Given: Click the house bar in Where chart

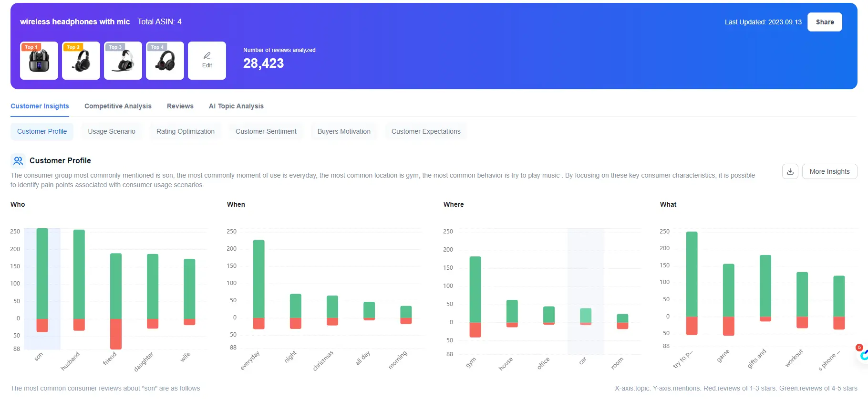Looking at the screenshot, I should (x=512, y=314).
